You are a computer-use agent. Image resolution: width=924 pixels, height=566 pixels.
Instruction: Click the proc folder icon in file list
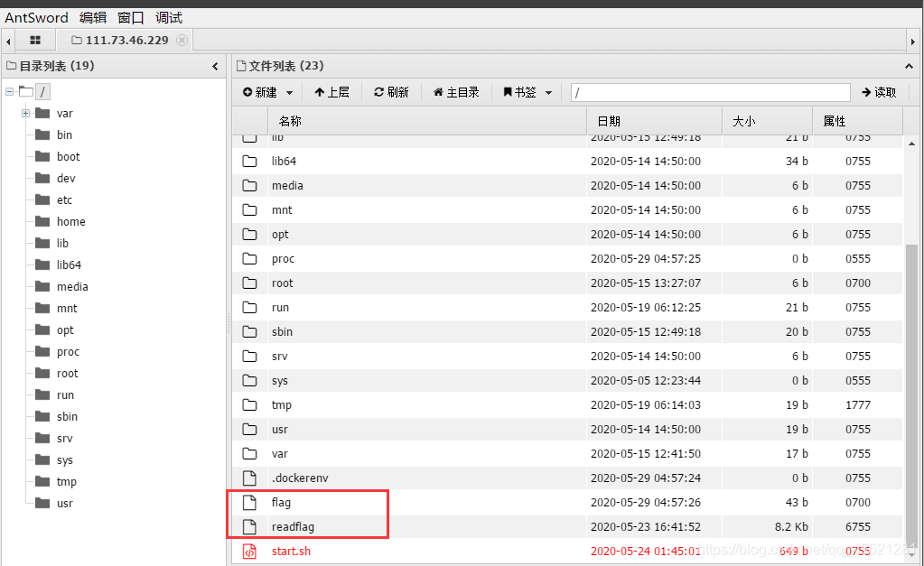pos(250,258)
